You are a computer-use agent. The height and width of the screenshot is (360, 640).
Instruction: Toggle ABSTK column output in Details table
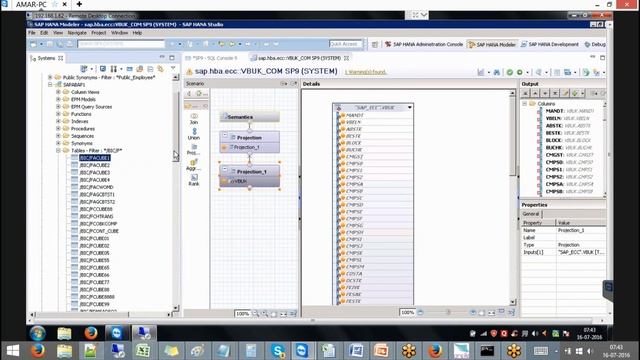[x=342, y=129]
